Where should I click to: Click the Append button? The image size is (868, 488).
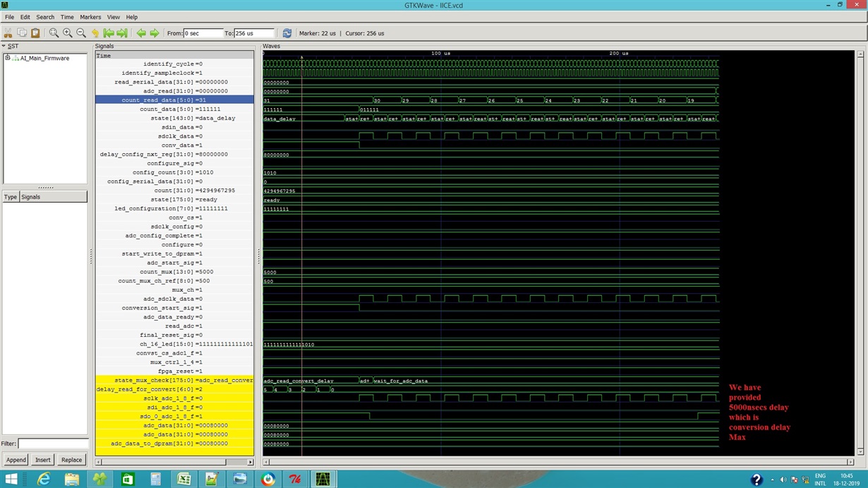click(16, 460)
